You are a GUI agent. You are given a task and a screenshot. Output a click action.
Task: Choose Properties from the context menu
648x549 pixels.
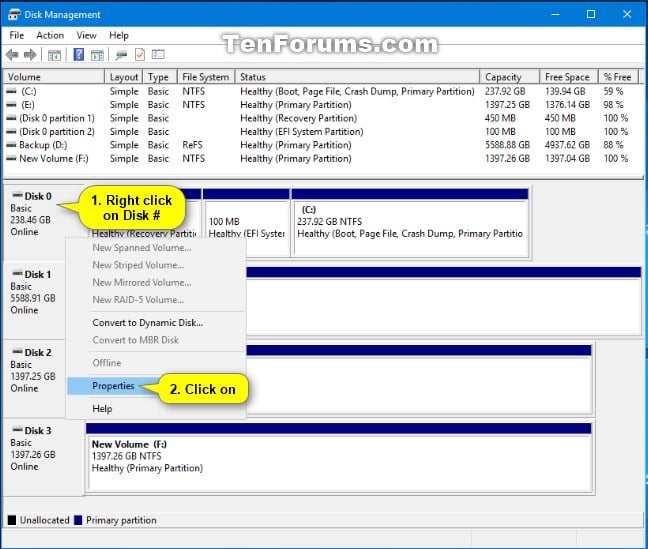pos(113,386)
